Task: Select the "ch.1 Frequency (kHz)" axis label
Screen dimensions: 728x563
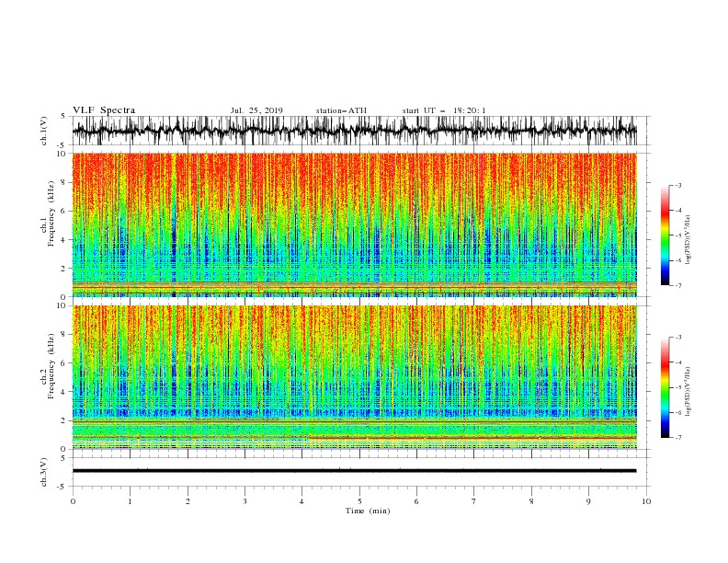Action: coord(47,213)
